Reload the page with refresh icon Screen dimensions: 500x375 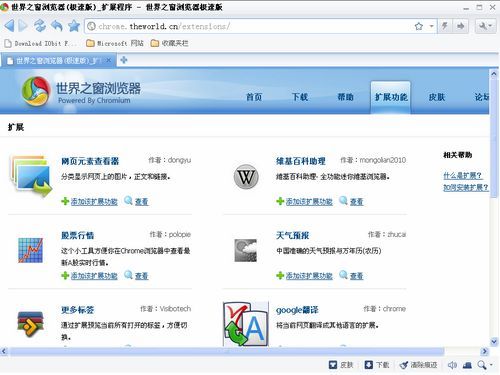click(40, 26)
